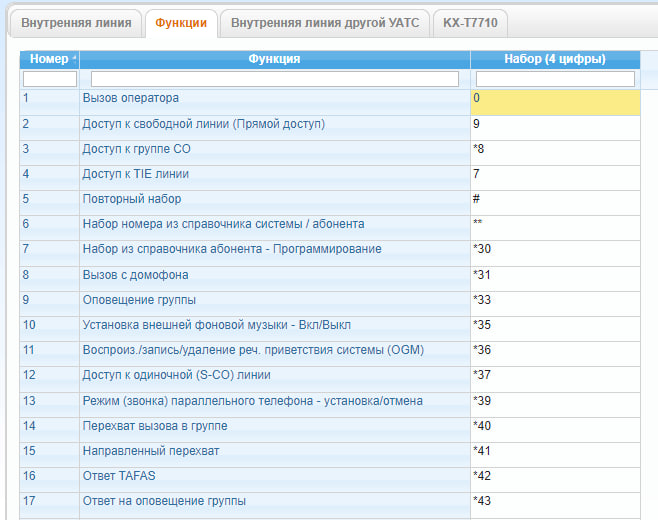Viewport: 658px width, 520px height.
Task: Focus the Набор filter input field
Action: click(x=555, y=79)
